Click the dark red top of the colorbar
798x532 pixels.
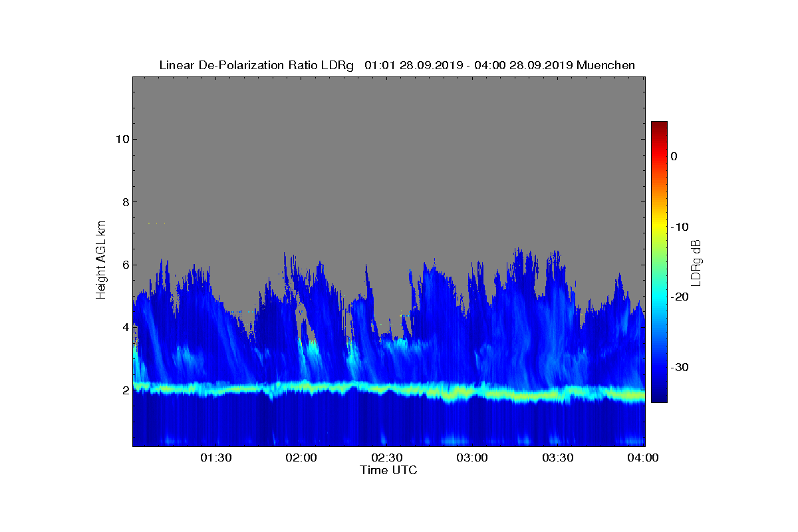pyautogui.click(x=659, y=127)
